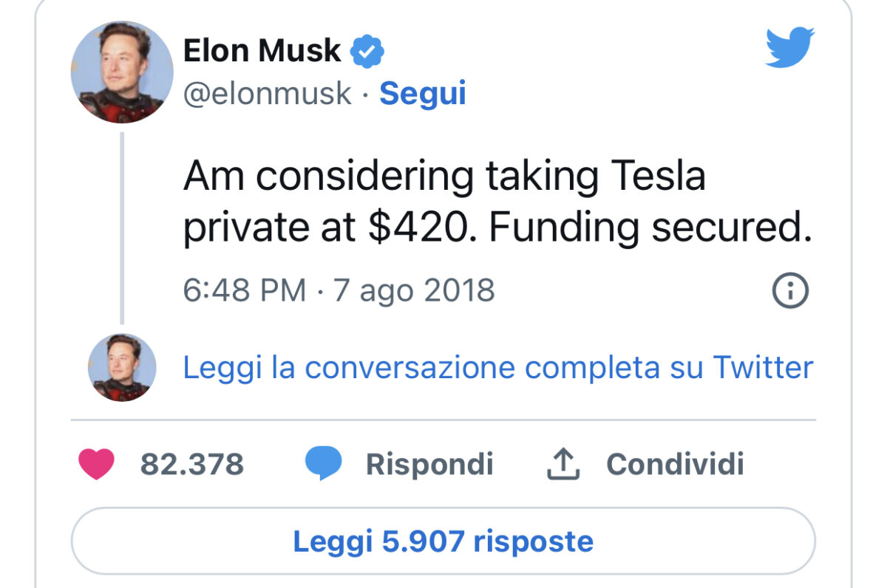Click the reply speech bubble icon
The height and width of the screenshot is (588, 887).
[x=323, y=464]
